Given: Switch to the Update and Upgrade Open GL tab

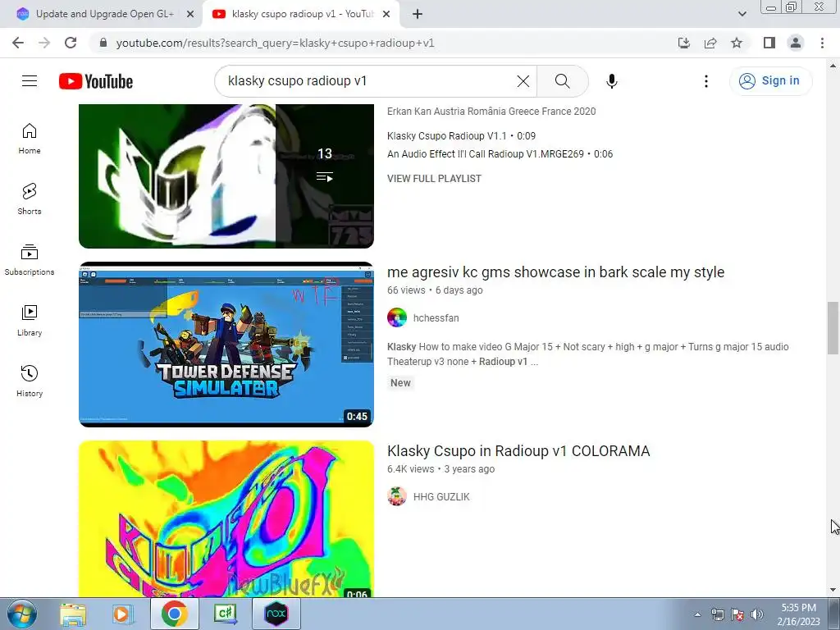Looking at the screenshot, I should pos(104,14).
